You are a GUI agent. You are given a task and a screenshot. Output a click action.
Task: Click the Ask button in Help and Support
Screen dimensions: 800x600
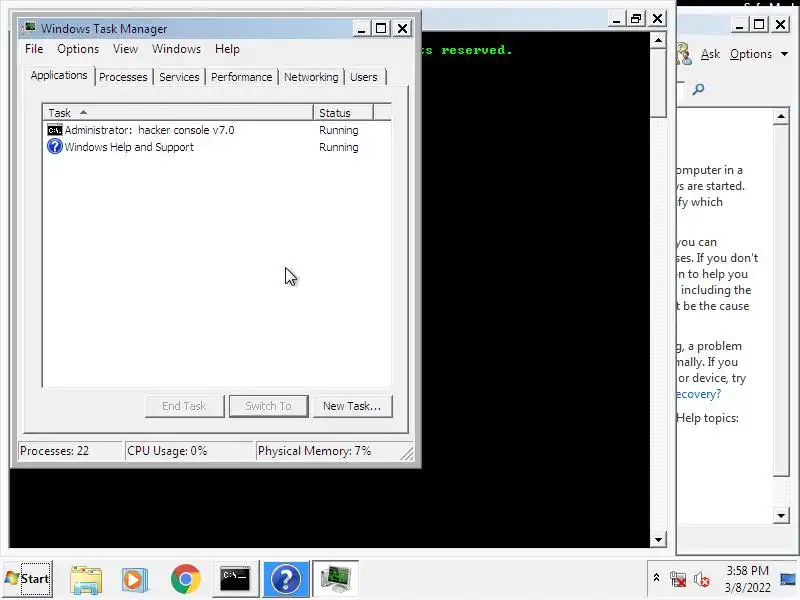[710, 54]
